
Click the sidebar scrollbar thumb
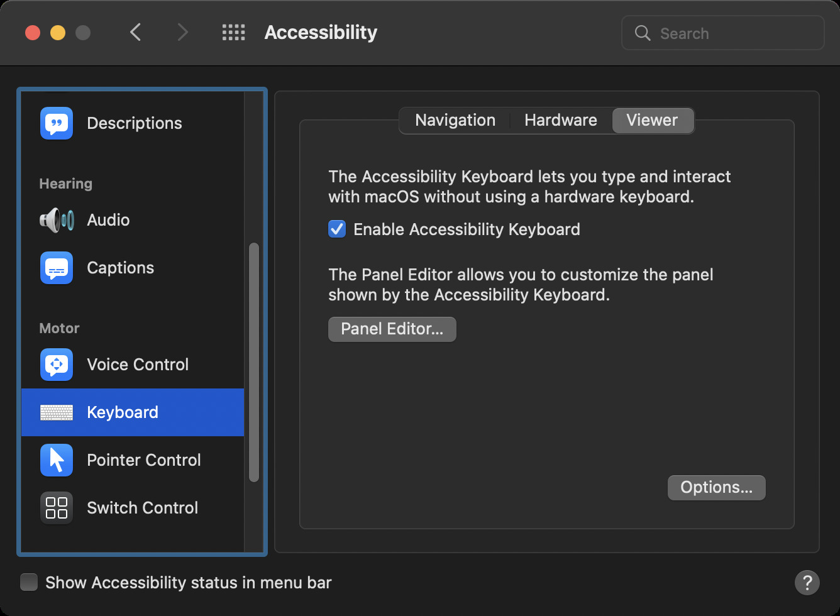pos(254,361)
